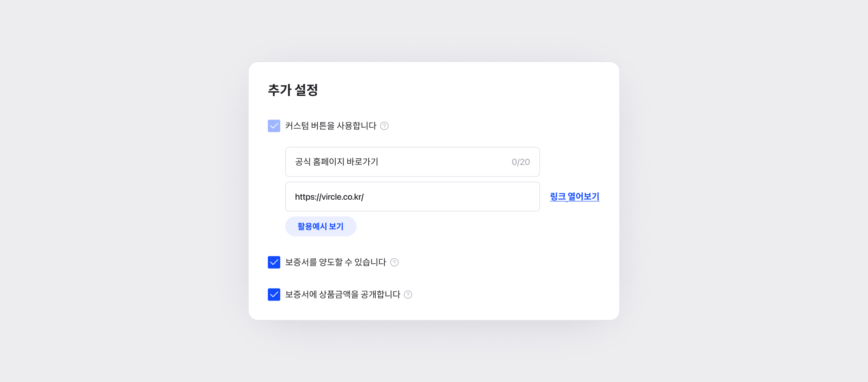This screenshot has width=868, height=382.
Task: Click the 커스텀 버튼을 사용합니다 label text
Action: point(331,126)
